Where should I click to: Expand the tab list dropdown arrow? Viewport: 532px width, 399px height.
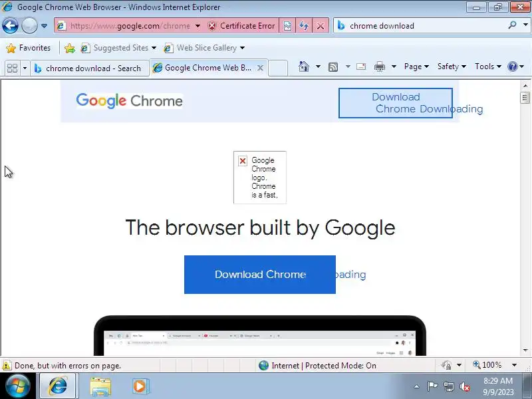(x=25, y=68)
